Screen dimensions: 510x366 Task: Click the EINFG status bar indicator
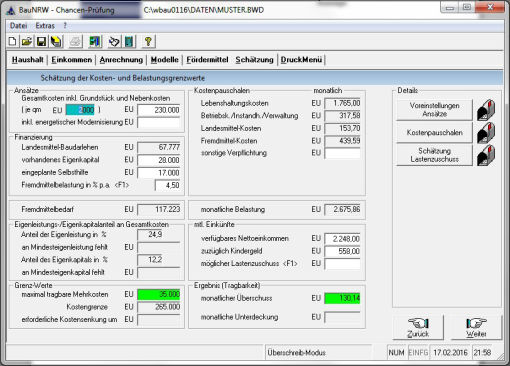click(418, 353)
